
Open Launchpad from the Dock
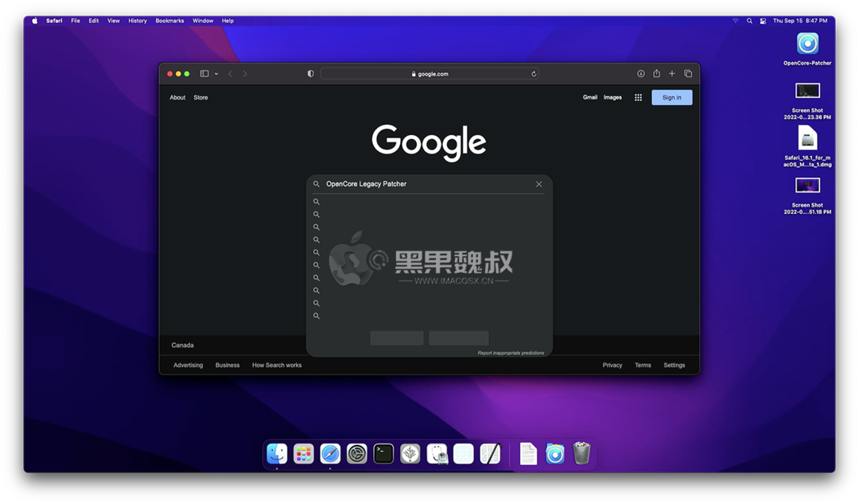[303, 453]
